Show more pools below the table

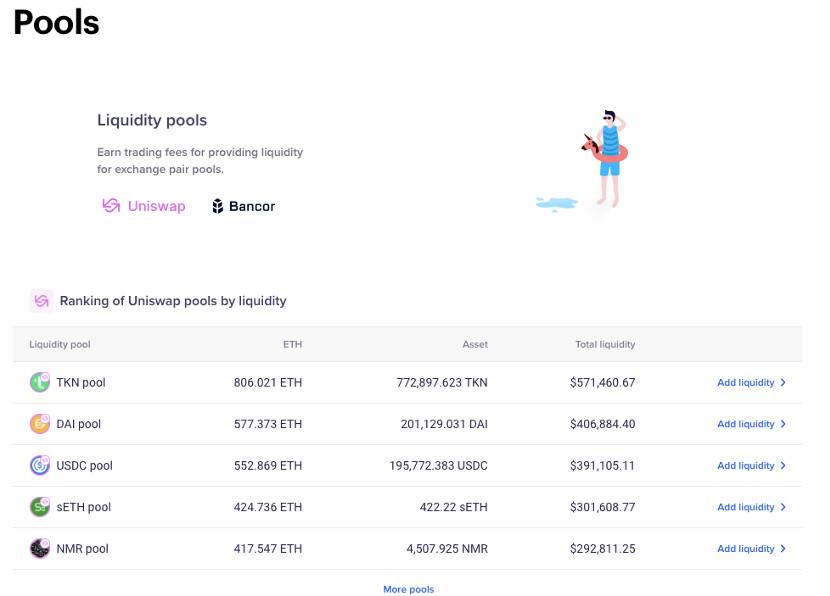coord(408,589)
